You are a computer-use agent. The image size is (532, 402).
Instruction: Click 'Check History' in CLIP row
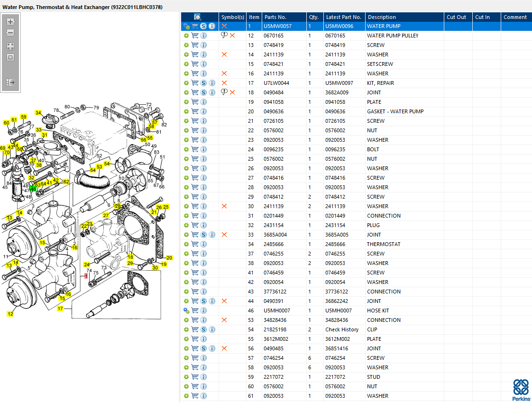tap(342, 330)
